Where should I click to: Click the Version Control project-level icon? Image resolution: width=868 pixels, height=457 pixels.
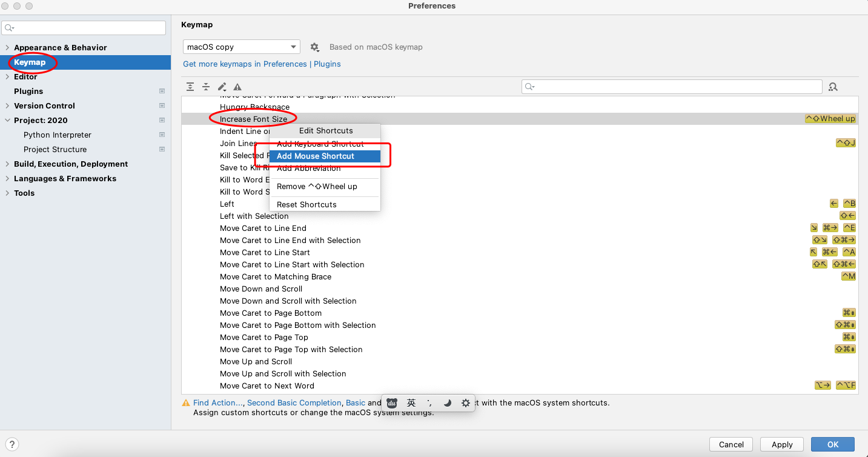coord(162,105)
